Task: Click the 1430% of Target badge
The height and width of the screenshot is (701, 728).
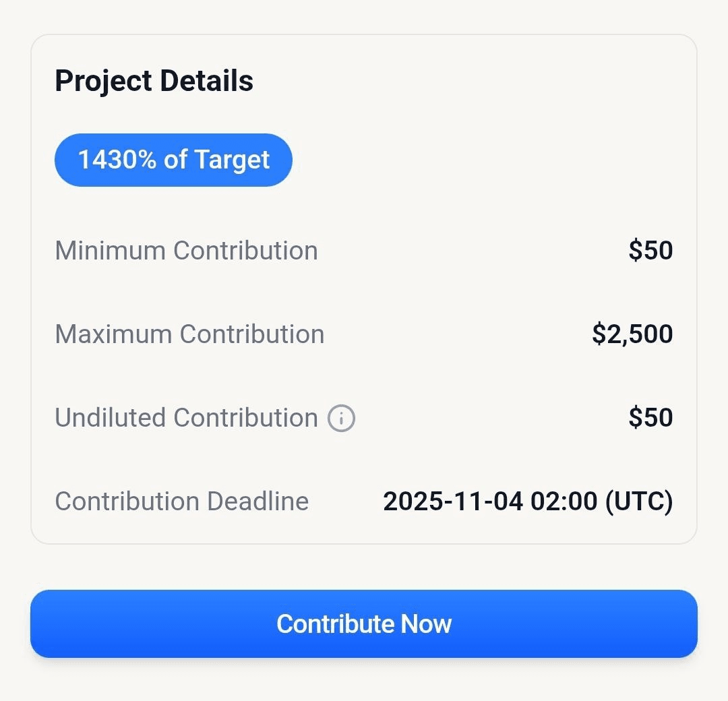Action: coord(173,160)
